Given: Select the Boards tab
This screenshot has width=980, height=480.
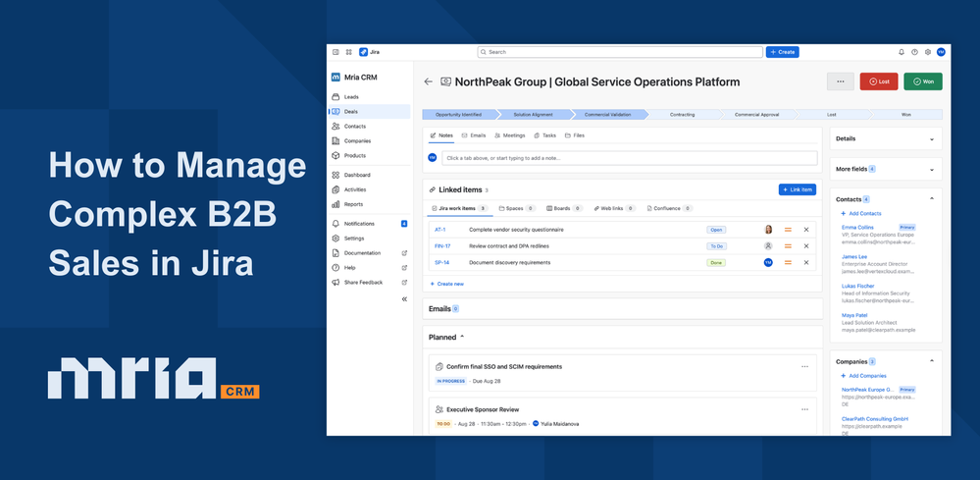Looking at the screenshot, I should point(564,208).
